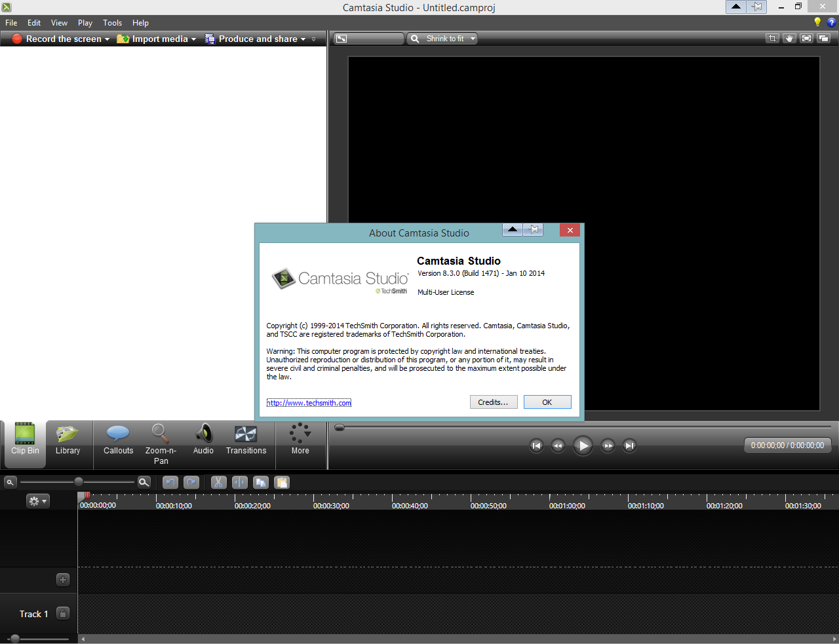The width and height of the screenshot is (839, 644).
Task: Click the blue help question mark icon
Action: [832, 22]
